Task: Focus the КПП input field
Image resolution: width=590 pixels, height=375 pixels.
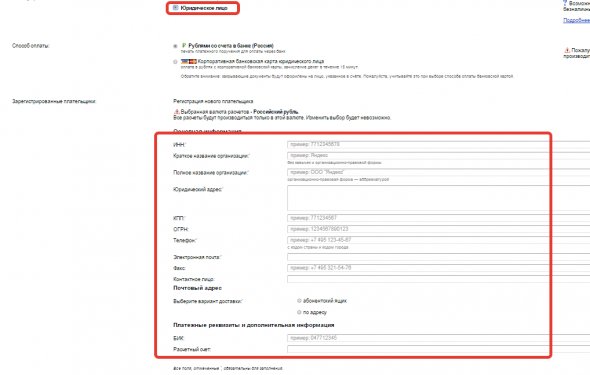Action: 438,218
